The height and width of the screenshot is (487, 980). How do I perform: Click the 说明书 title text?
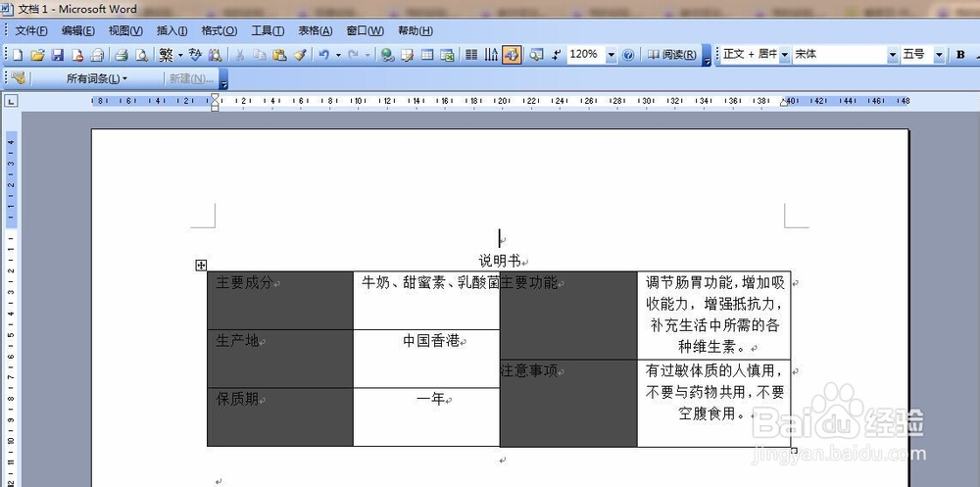(500, 261)
